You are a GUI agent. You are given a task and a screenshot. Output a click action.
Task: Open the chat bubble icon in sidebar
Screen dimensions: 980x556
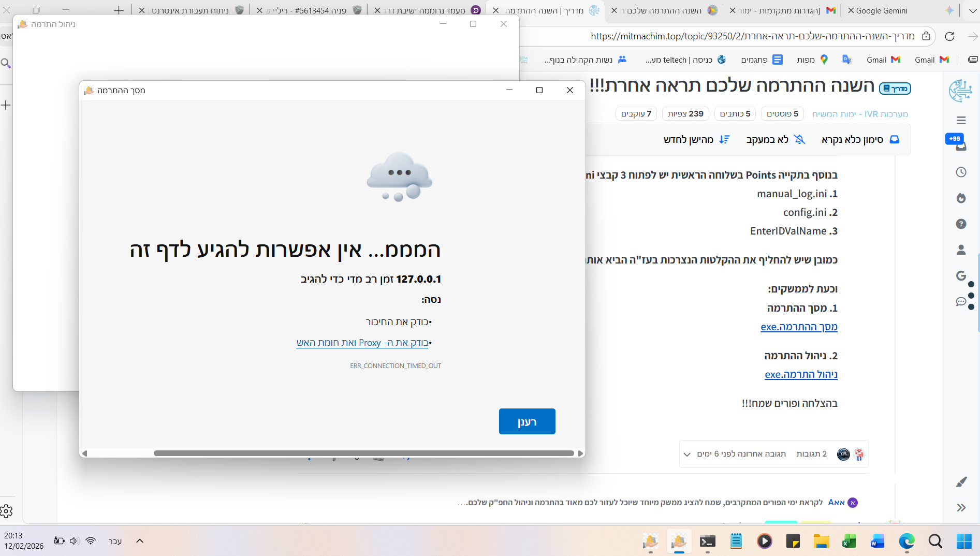pos(961,302)
